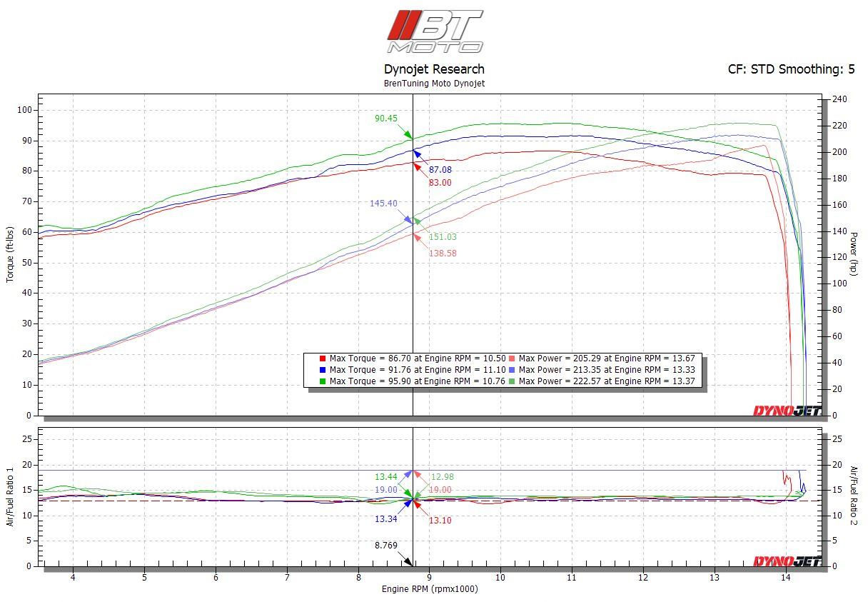Select the red Max Torque 86.70 legend swatch
Image resolution: width=868 pixels, height=602 pixels.
click(323, 358)
